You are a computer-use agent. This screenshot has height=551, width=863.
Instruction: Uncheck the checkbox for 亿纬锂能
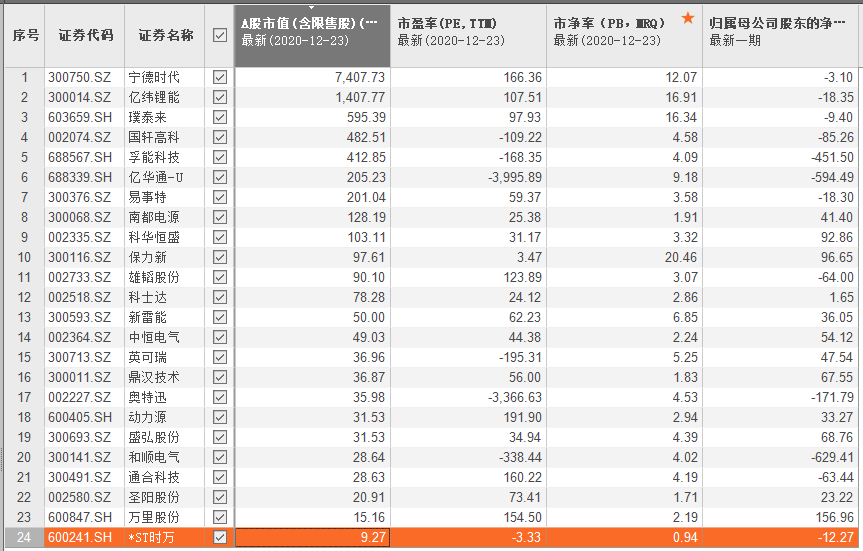pyautogui.click(x=220, y=97)
